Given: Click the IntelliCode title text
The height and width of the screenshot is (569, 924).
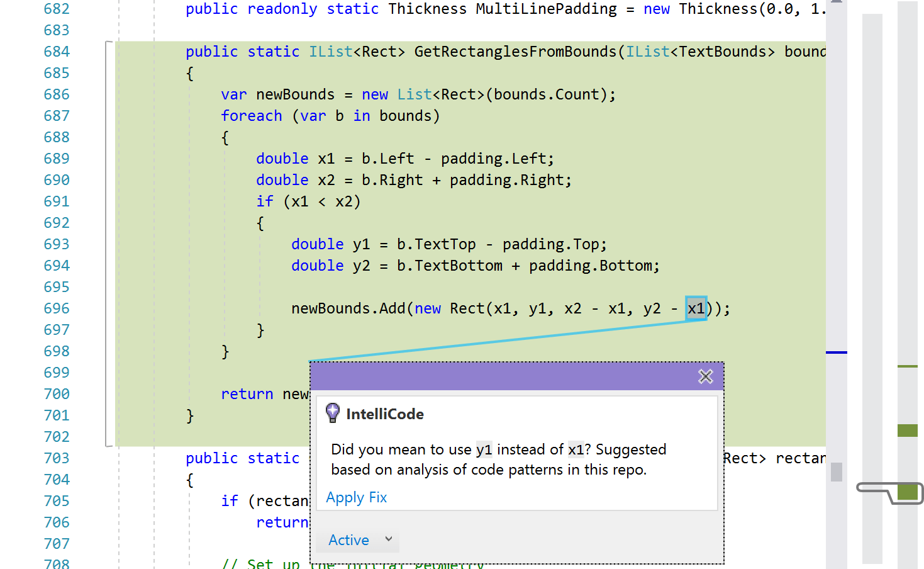Looking at the screenshot, I should pos(385,414).
